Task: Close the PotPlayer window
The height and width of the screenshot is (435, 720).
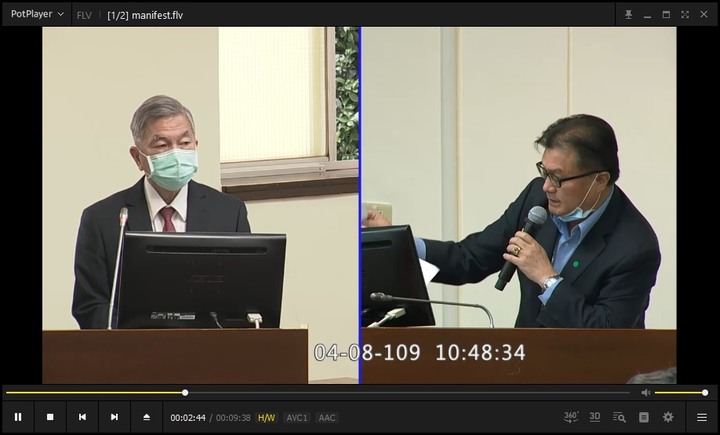Action: coord(704,15)
